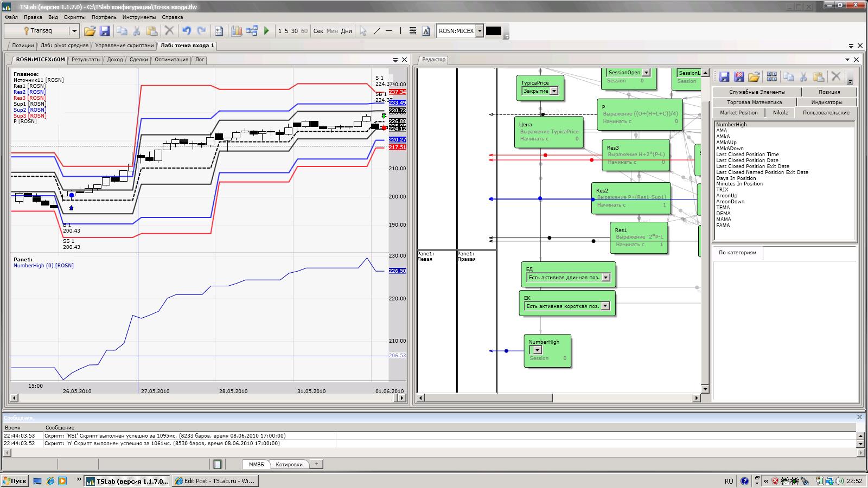
Task: Click the save icon in the main toolbar
Action: [105, 31]
